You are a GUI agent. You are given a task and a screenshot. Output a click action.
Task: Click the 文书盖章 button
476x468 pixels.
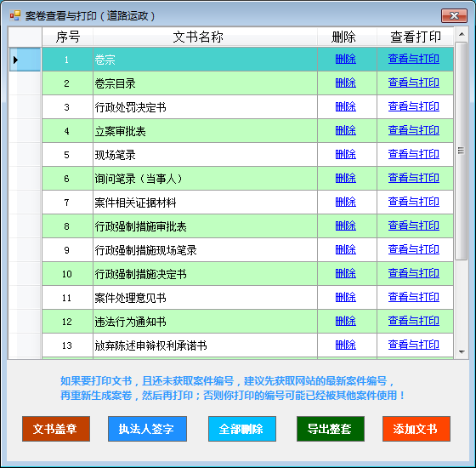(56, 429)
